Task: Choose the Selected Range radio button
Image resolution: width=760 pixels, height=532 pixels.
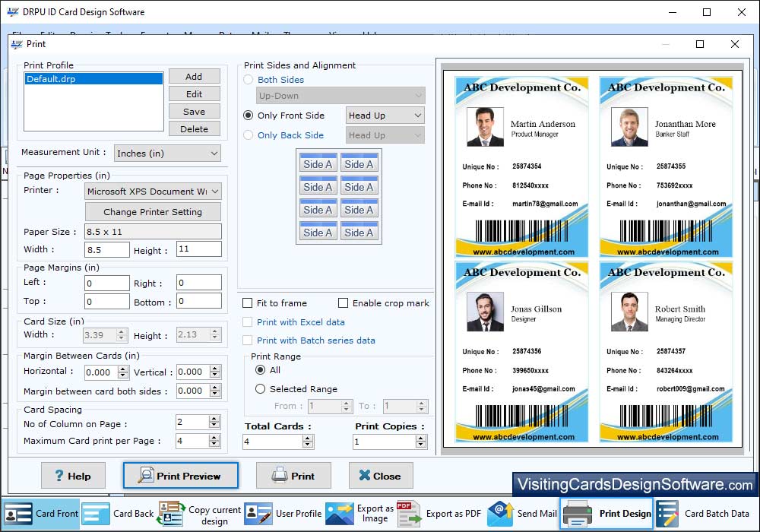Action: pos(260,388)
